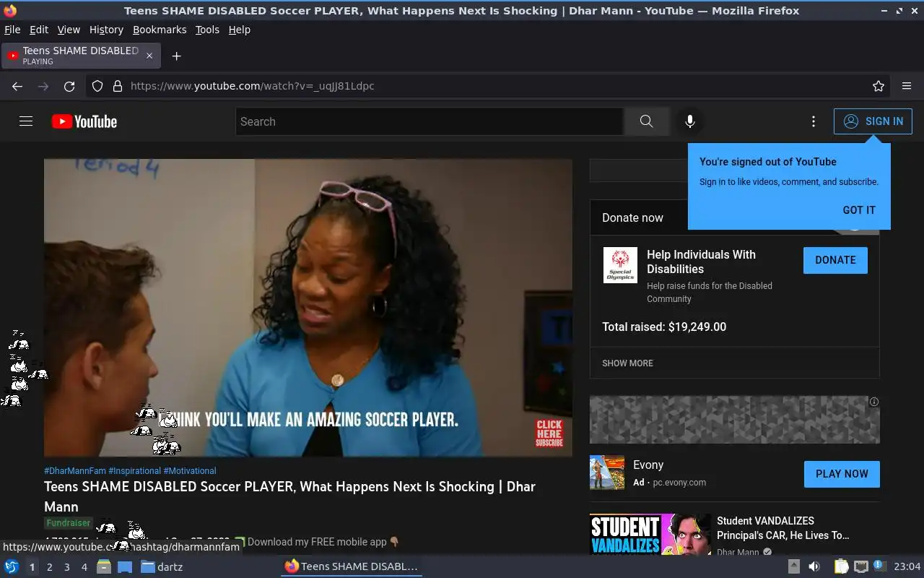This screenshot has height=578, width=924.
Task: Open the system start menu icon
Action: coord(12,566)
